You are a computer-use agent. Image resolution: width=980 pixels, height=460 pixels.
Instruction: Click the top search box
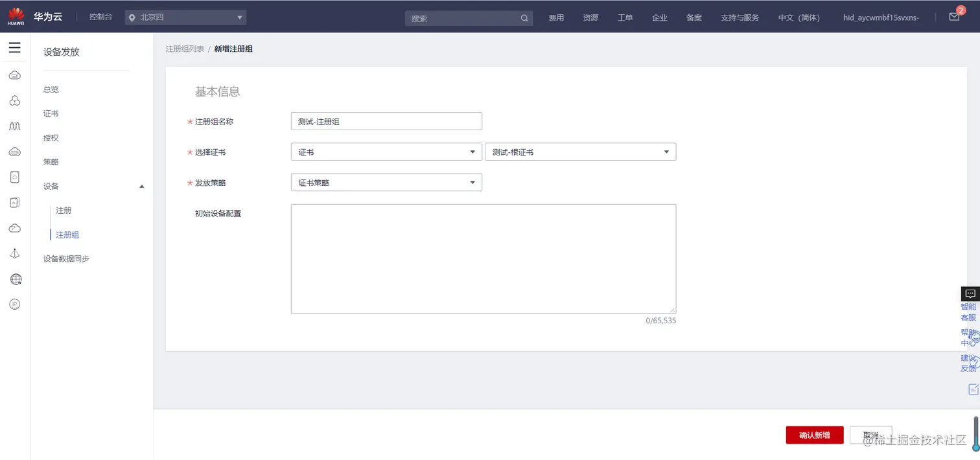pyautogui.click(x=469, y=18)
